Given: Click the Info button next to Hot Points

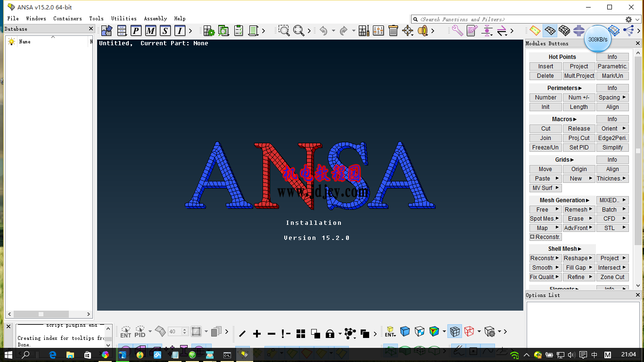Looking at the screenshot, I should click(x=612, y=57).
